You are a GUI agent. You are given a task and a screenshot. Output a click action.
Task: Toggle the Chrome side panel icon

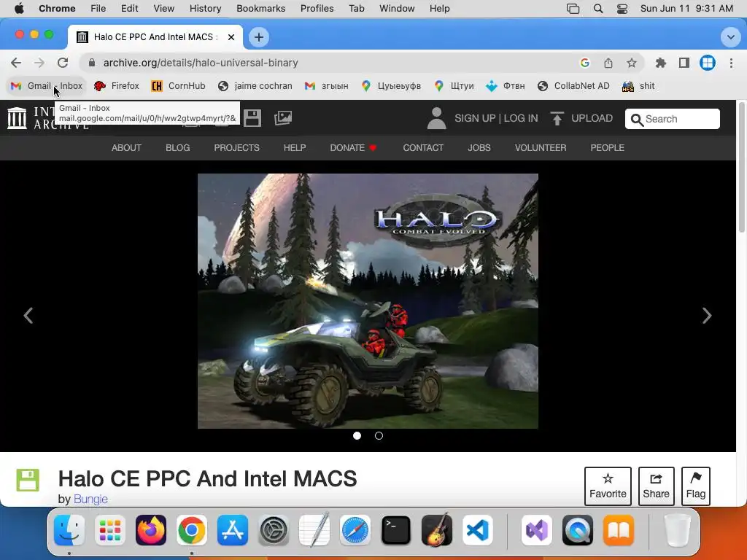point(684,63)
